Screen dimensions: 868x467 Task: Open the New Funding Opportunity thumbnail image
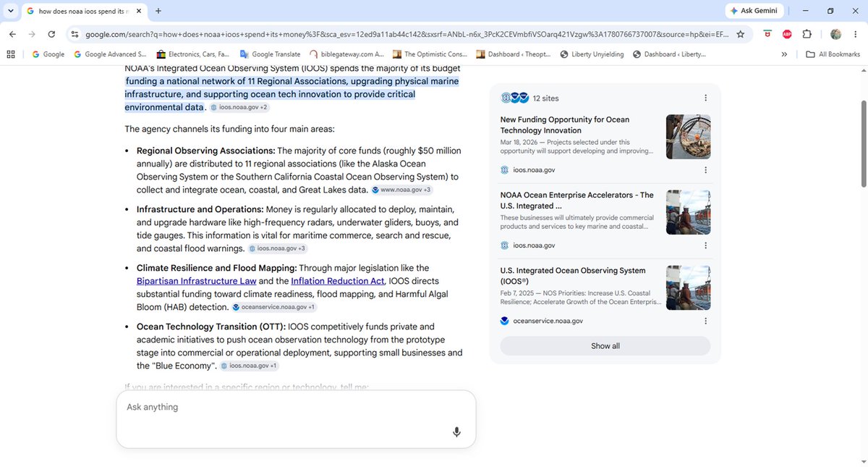688,137
